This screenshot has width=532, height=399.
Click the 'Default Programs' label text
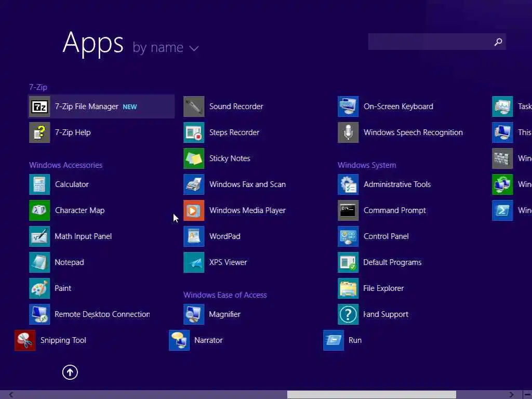pyautogui.click(x=392, y=262)
